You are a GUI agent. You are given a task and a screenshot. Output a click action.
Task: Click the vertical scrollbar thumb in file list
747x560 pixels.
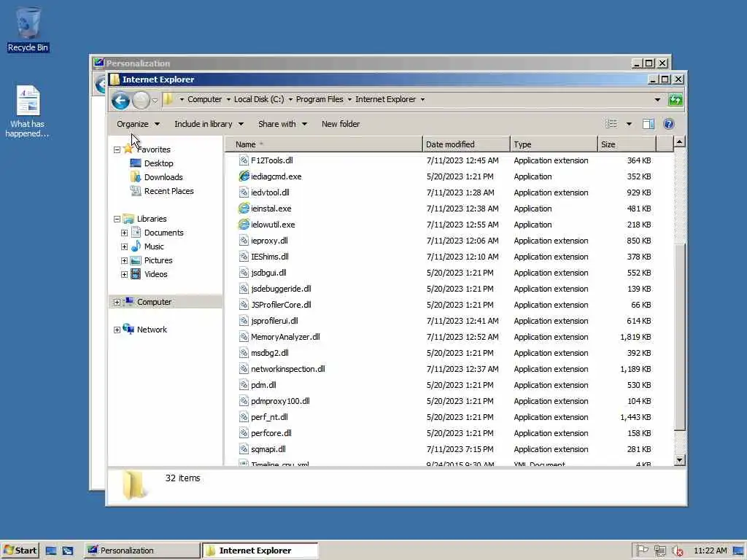click(x=680, y=336)
